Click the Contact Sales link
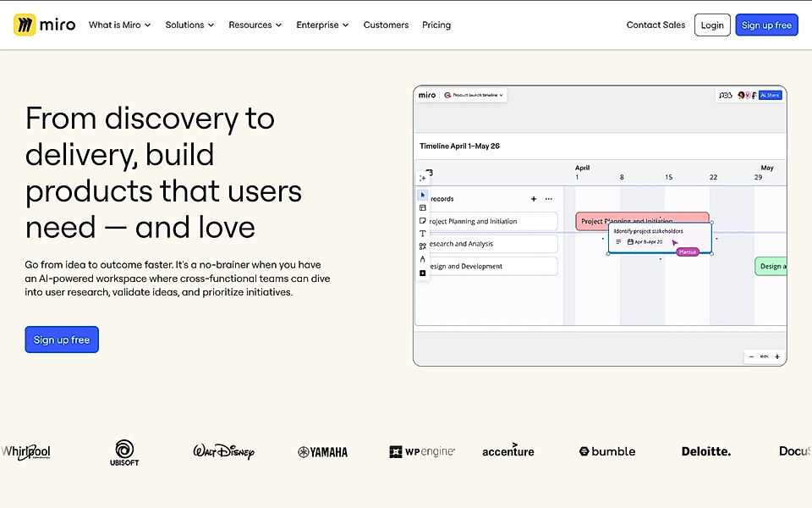 click(x=656, y=25)
